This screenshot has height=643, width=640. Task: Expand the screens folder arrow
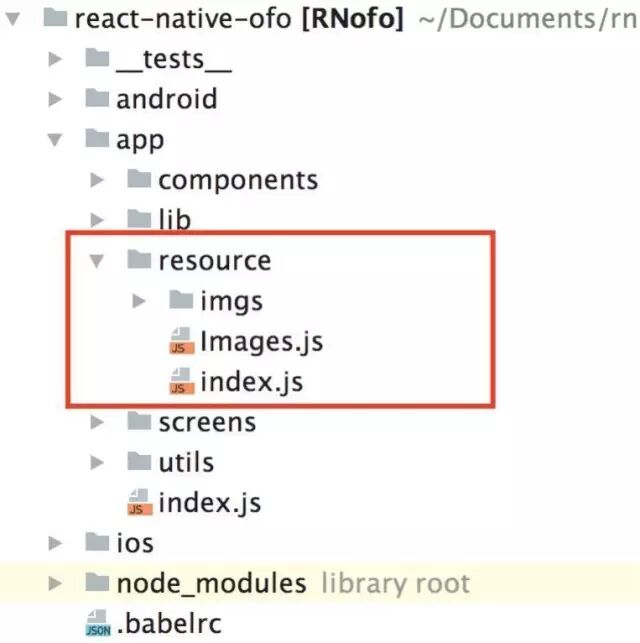click(x=97, y=422)
